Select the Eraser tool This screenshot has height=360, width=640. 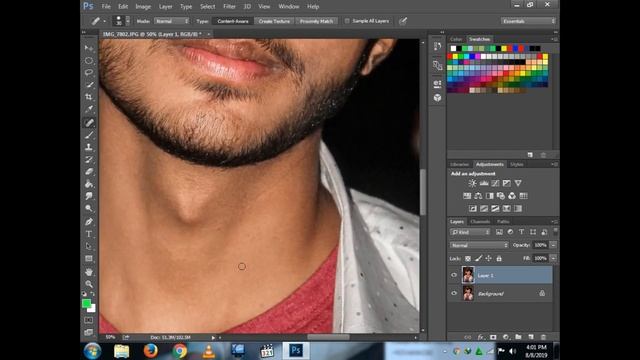(x=89, y=171)
